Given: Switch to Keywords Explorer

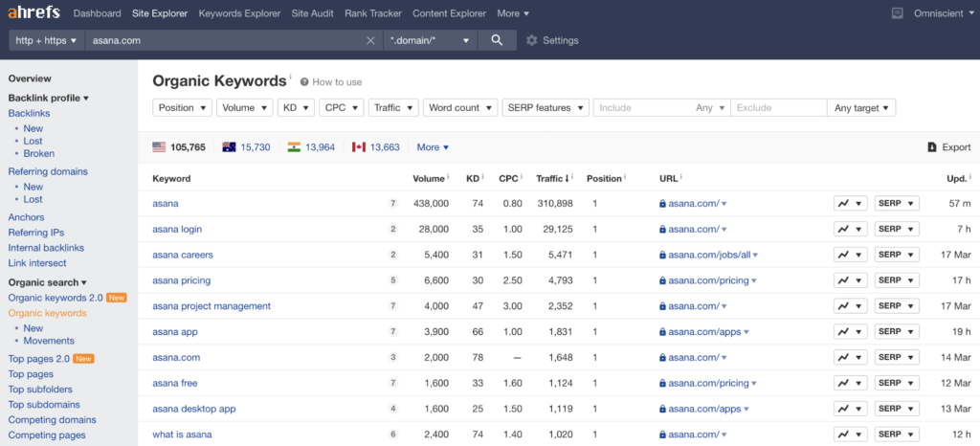Looking at the screenshot, I should pyautogui.click(x=239, y=13).
